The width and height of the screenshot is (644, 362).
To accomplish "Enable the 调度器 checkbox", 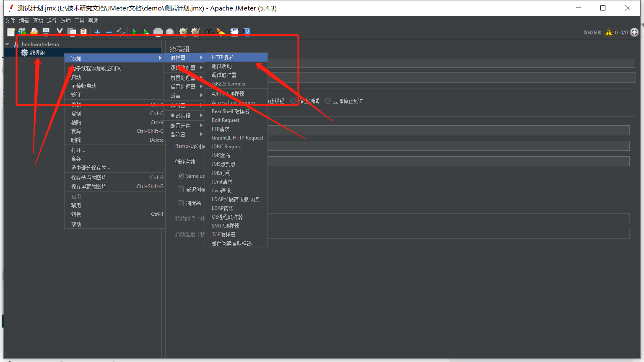I will tap(181, 203).
